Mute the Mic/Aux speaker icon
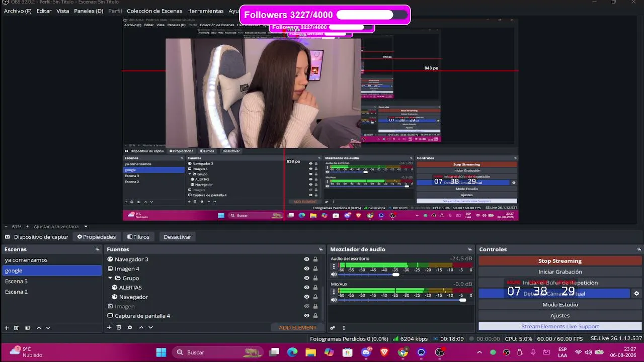This screenshot has width=644, height=362. pos(334,300)
